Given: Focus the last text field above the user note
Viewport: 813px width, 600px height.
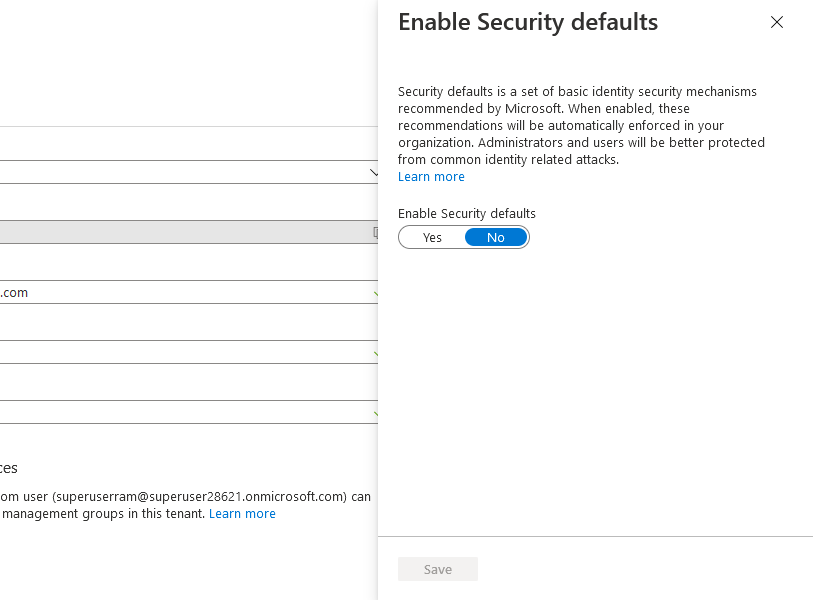Looking at the screenshot, I should (x=189, y=412).
